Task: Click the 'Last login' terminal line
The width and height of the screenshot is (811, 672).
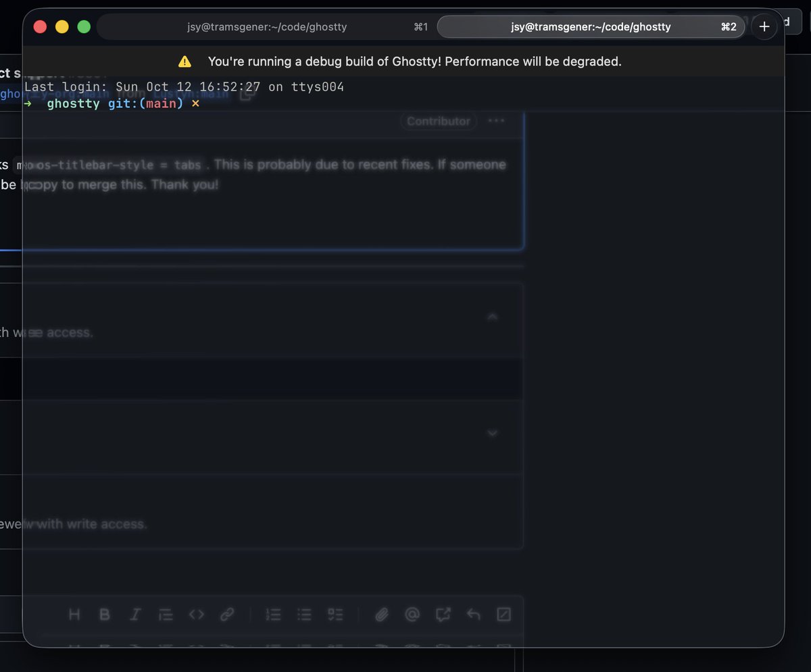Action: click(x=184, y=87)
